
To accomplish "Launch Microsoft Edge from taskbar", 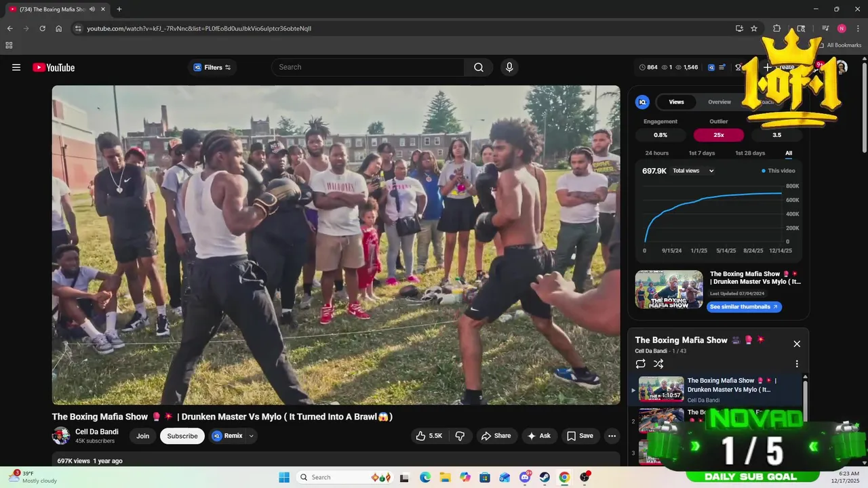I will (x=425, y=477).
